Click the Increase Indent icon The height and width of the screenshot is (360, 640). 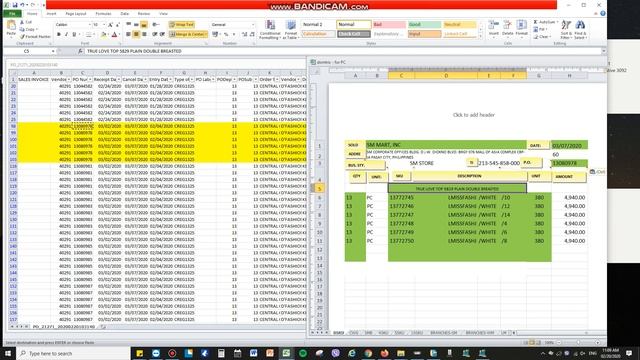click(162, 34)
